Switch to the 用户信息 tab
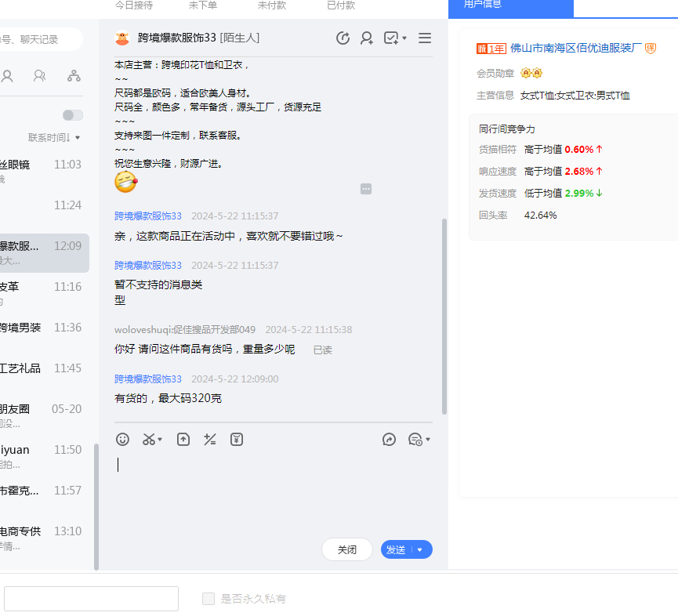Image resolution: width=678 pixels, height=616 pixels. click(x=510, y=6)
